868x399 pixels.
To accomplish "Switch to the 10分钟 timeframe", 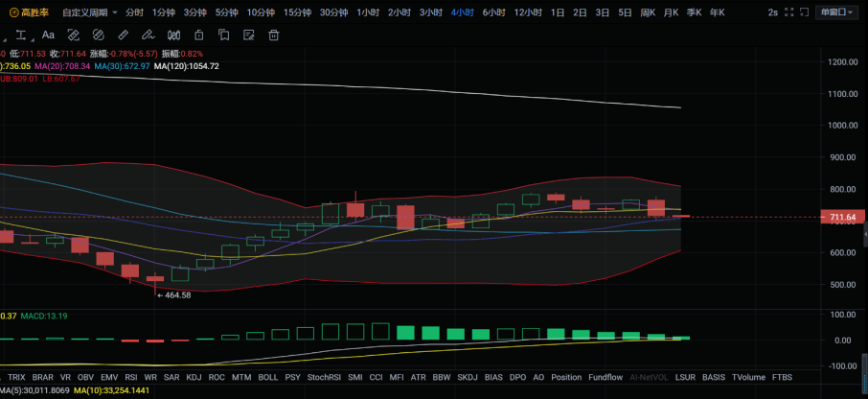I will (x=261, y=12).
